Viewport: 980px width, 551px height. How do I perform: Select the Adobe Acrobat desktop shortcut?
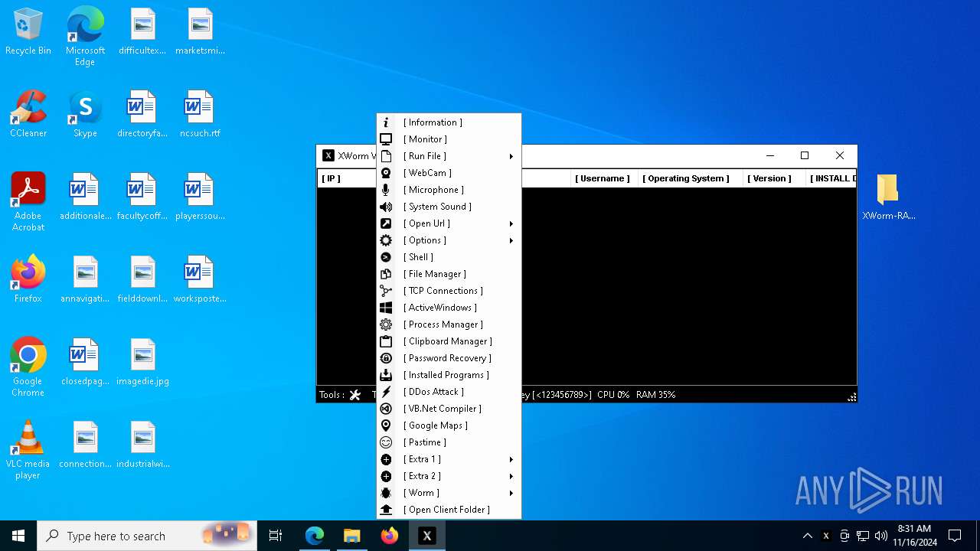point(28,202)
